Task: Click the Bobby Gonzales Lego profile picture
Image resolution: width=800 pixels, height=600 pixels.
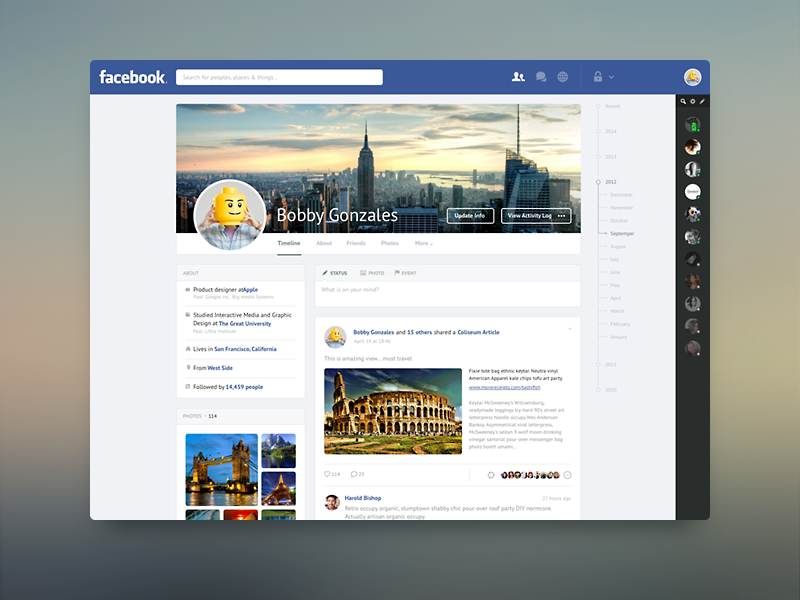Action: pos(230,215)
